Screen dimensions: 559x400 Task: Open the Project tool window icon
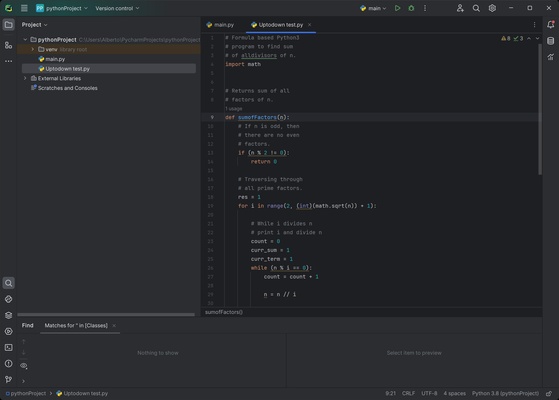point(9,25)
